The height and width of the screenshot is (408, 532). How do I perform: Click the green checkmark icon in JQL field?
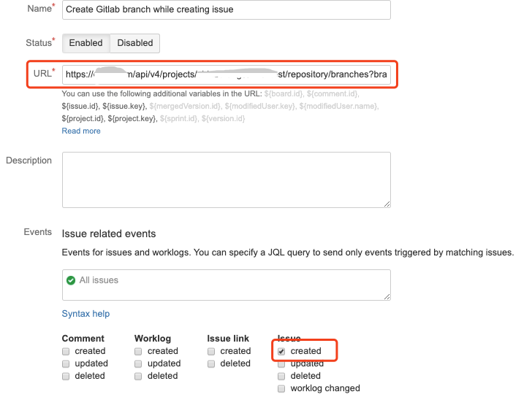pos(71,280)
